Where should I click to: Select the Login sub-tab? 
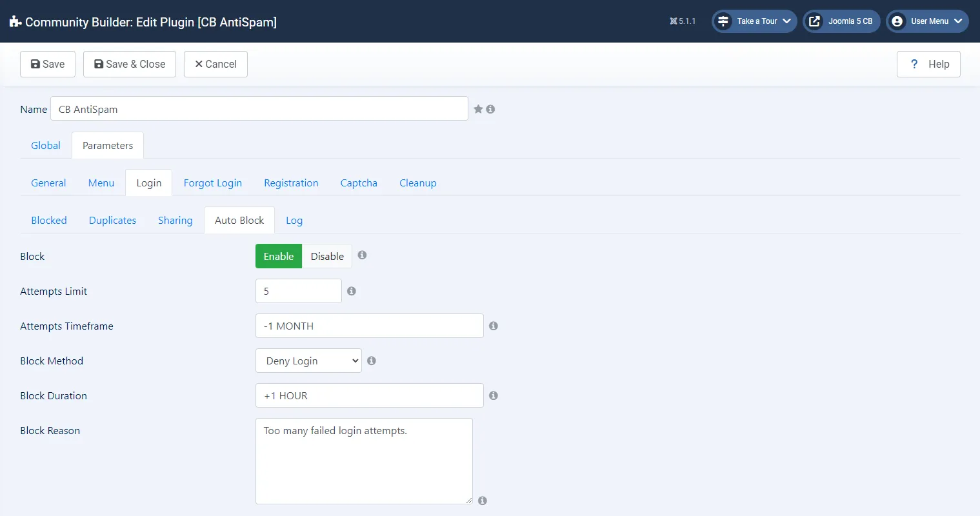[149, 183]
